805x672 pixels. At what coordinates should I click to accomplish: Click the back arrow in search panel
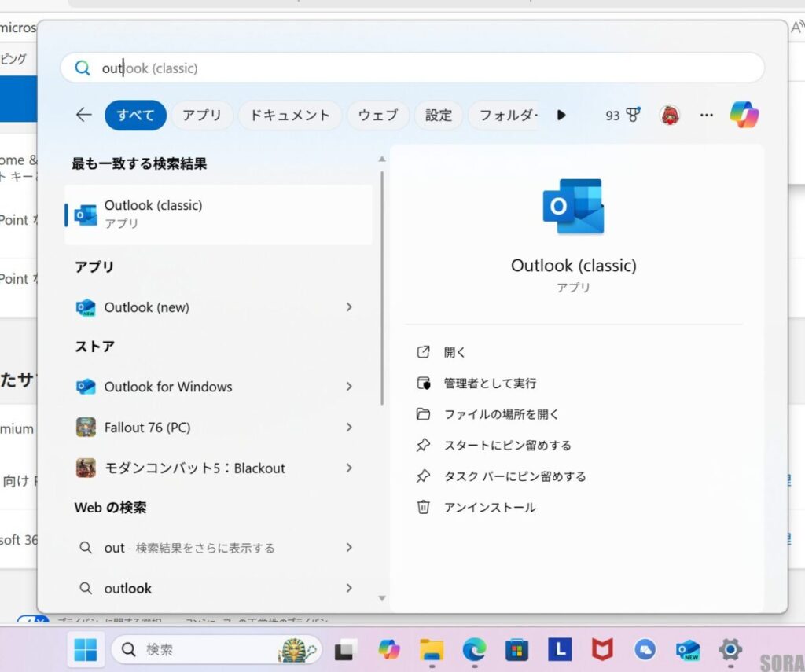click(x=84, y=115)
